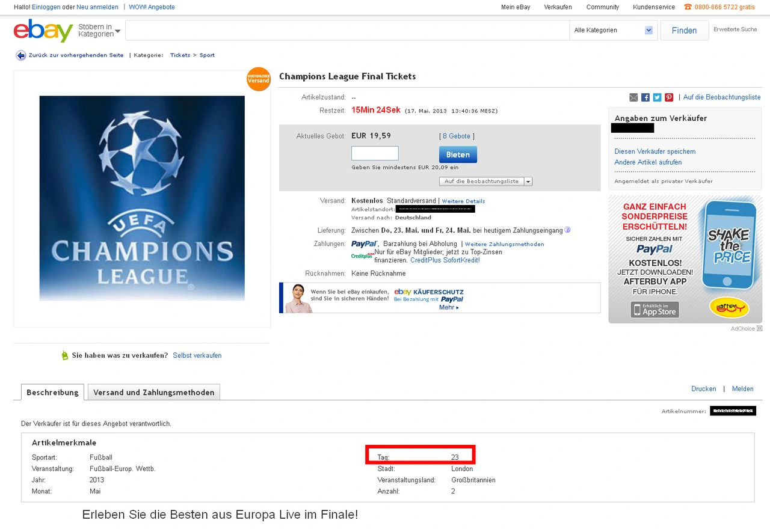This screenshot has height=532, width=770.
Task: Click the back arrow icon
Action: click(21, 55)
